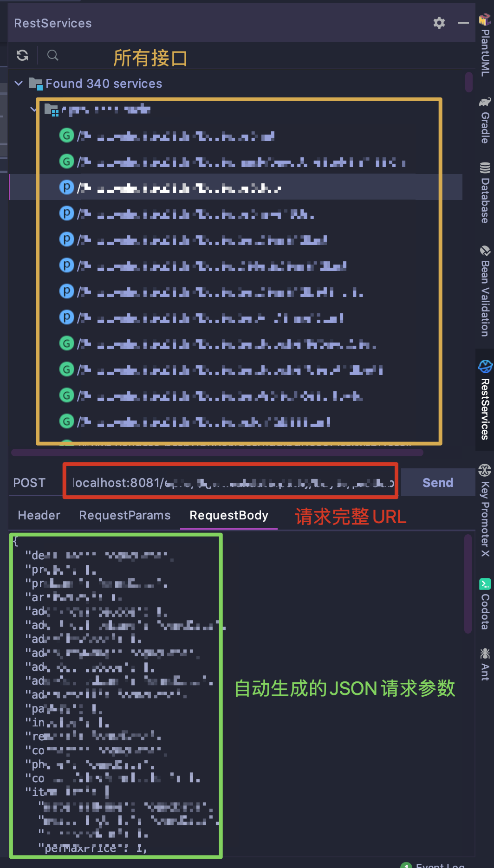Screen dimensions: 494x868
Task: Click the Bean Validation icon
Action: click(485, 251)
